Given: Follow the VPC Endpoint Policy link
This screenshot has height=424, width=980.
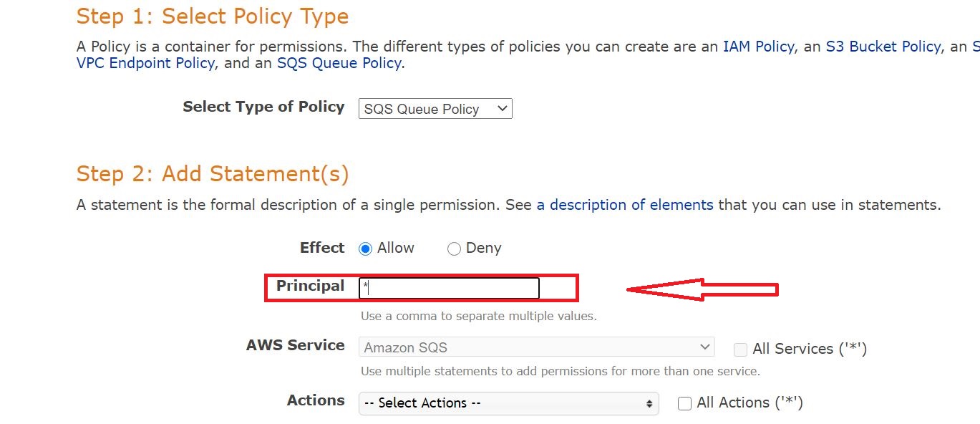Looking at the screenshot, I should 145,63.
